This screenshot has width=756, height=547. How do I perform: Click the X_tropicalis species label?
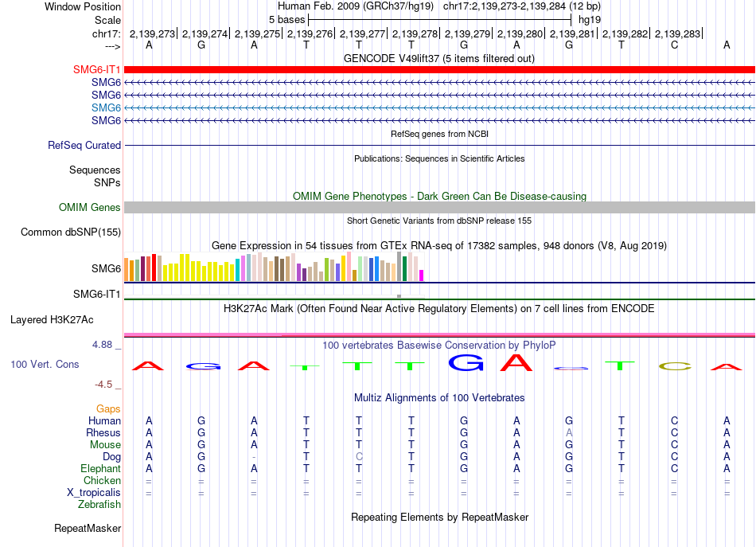click(94, 493)
